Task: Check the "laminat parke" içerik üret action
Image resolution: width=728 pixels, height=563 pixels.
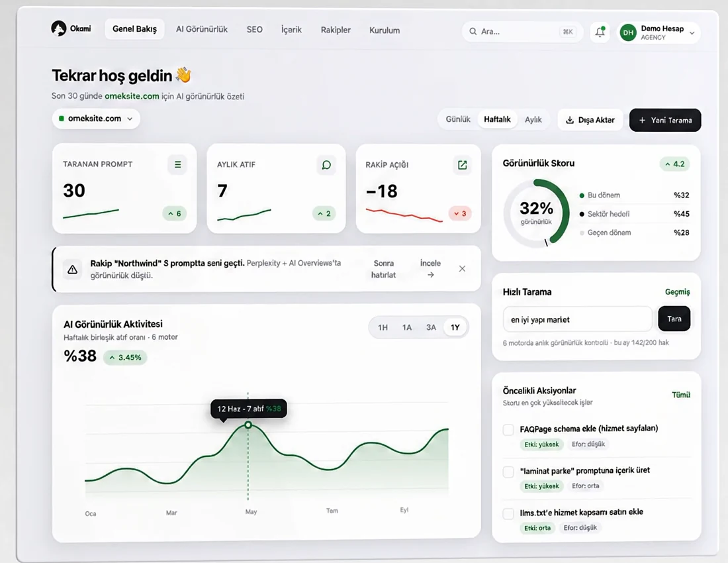Action: (x=508, y=472)
